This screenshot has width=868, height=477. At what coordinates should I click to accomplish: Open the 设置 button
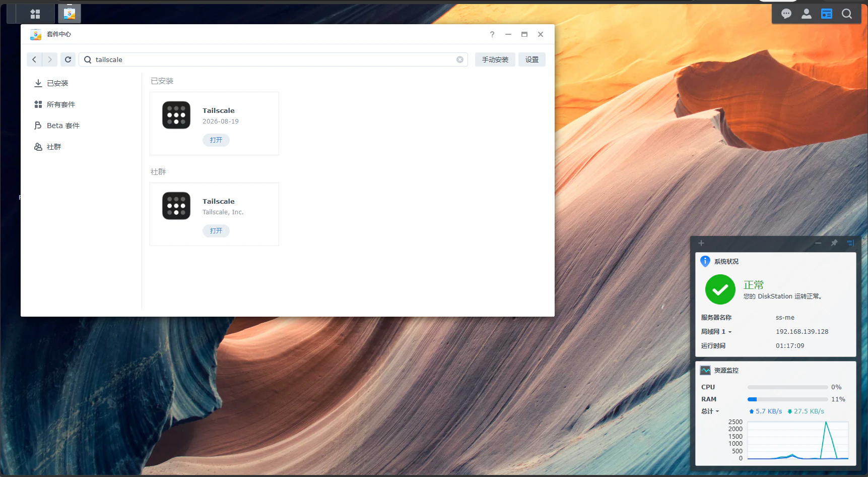[x=532, y=59]
